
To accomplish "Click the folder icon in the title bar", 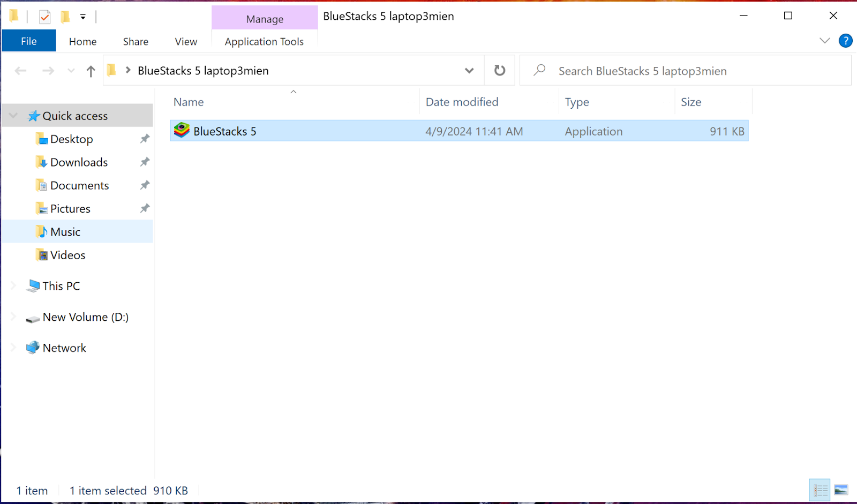I will tap(14, 16).
